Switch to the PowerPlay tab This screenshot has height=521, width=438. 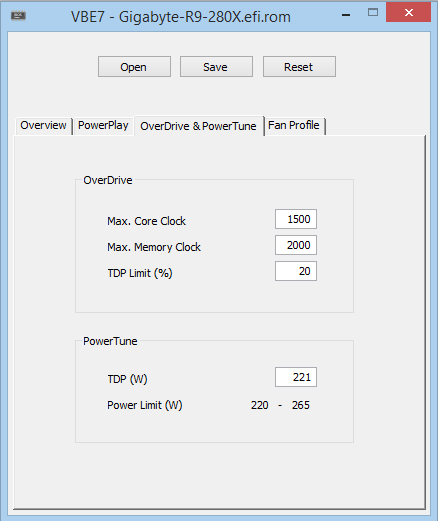pyautogui.click(x=103, y=126)
